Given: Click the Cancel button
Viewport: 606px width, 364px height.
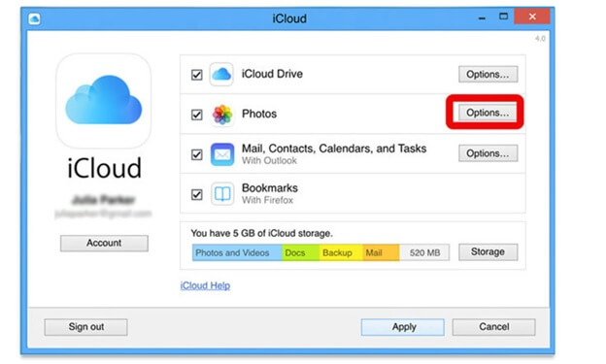Looking at the screenshot, I should (494, 327).
